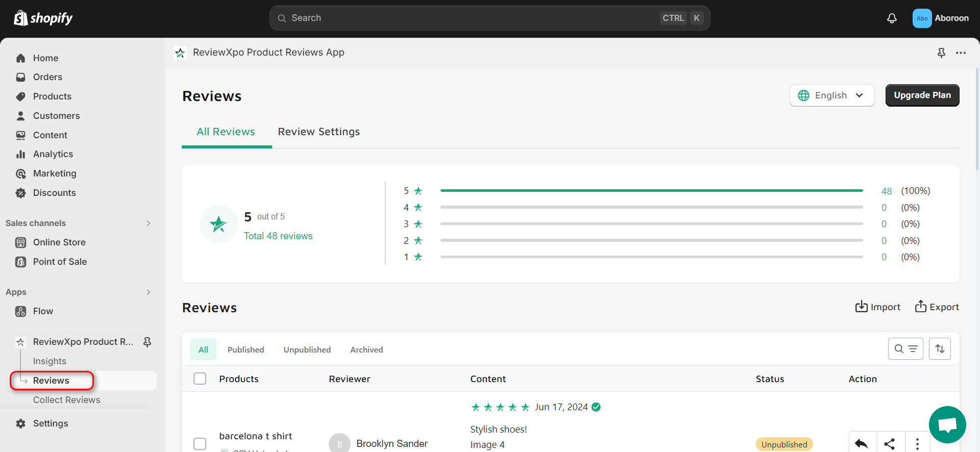The image size is (980, 452).
Task: Click the Shopify logo
Action: [43, 18]
